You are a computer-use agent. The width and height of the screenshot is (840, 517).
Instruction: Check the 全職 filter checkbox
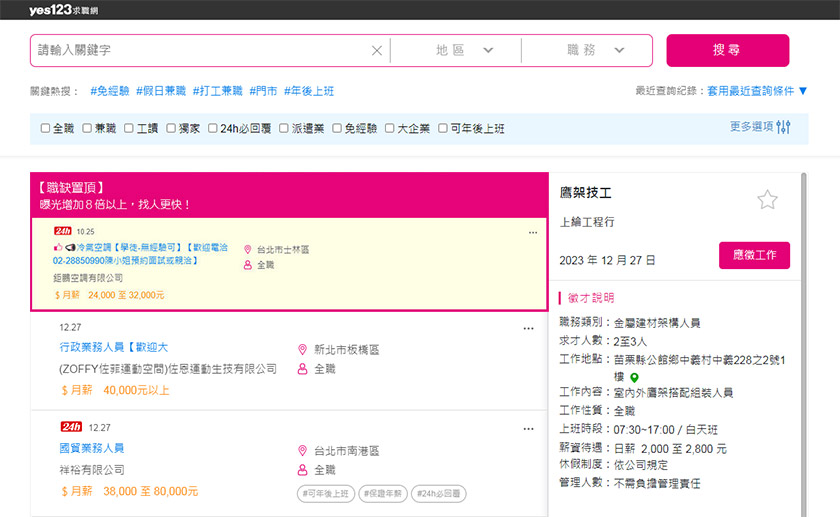[x=45, y=129]
